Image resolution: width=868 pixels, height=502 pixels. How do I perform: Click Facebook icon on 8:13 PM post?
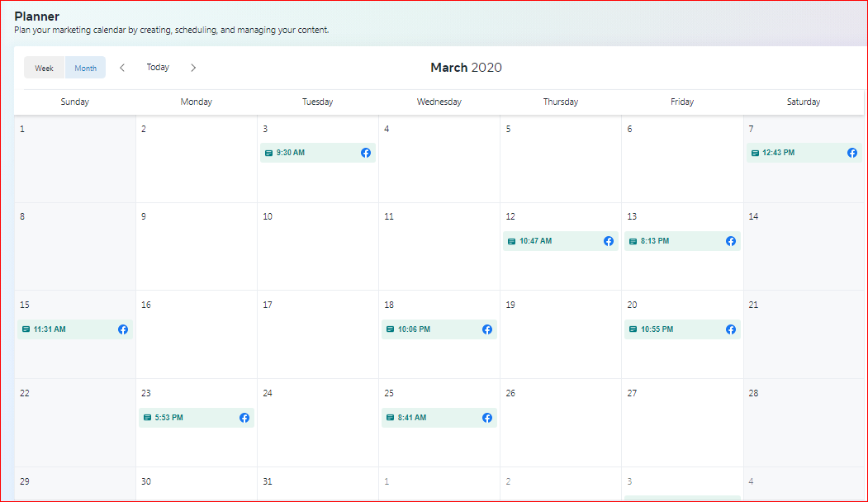(731, 241)
